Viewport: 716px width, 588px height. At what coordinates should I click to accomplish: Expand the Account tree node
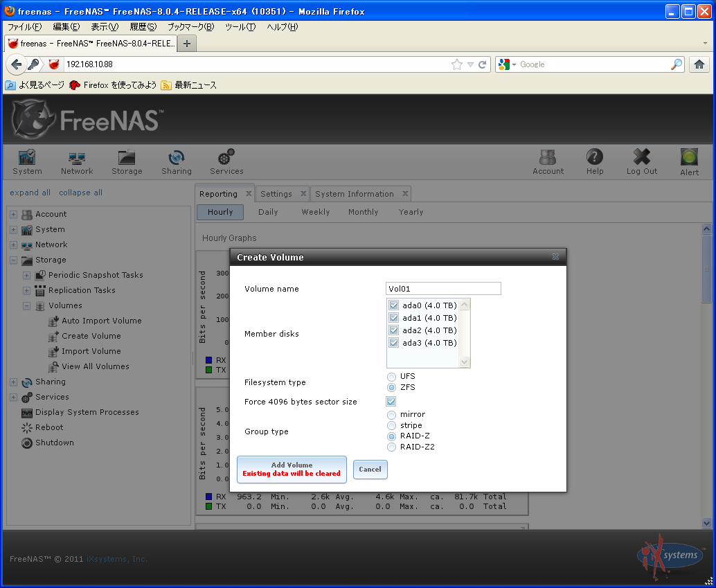[14, 214]
